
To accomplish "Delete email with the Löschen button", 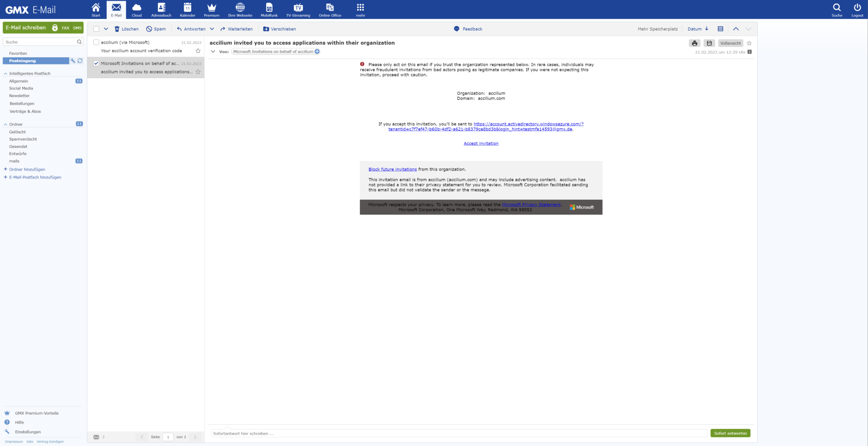I will [126, 29].
